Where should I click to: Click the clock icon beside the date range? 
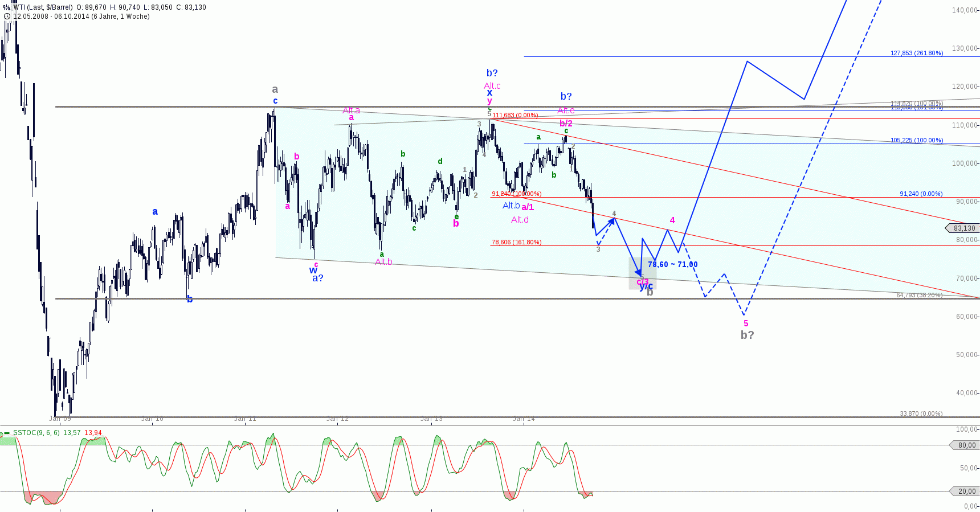(x=7, y=17)
